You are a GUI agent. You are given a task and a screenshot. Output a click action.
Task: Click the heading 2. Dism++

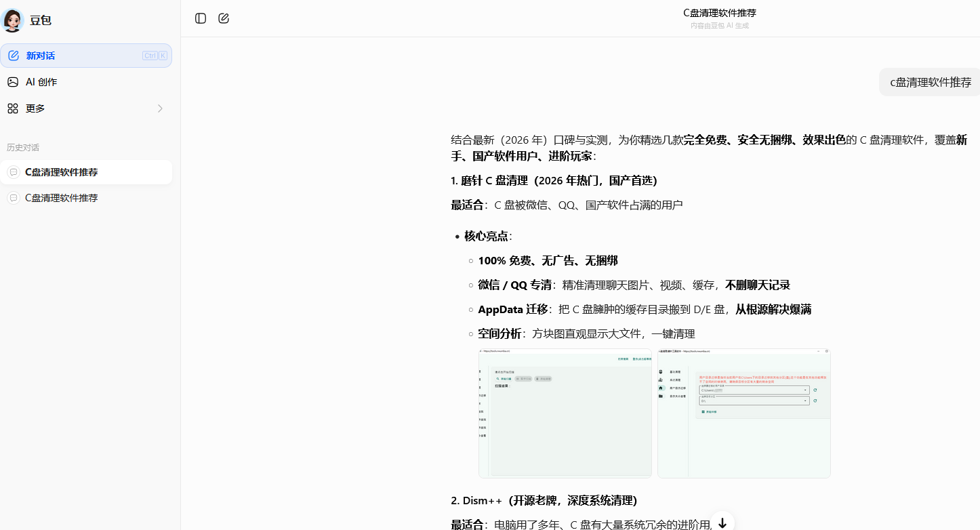[x=544, y=500]
